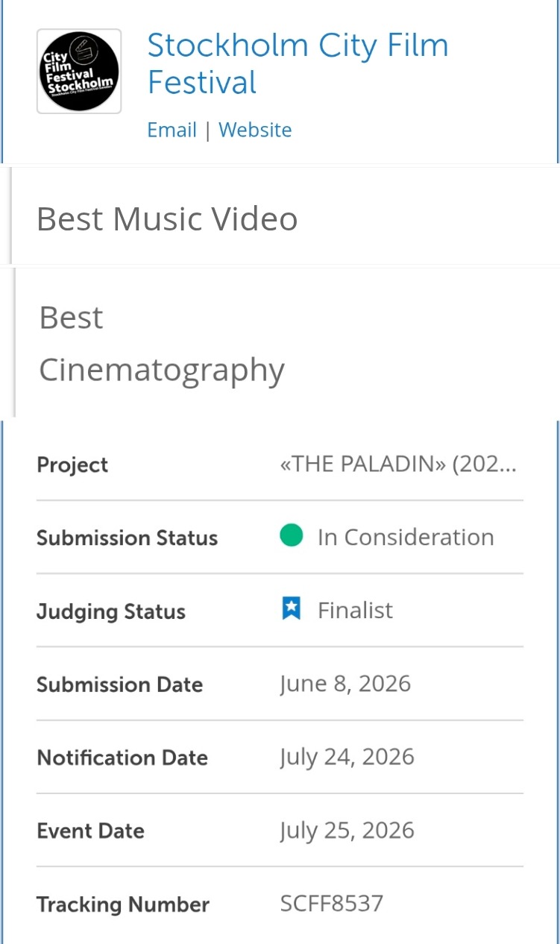Click the green In Consideration status dot
560x944 pixels.
tap(292, 535)
